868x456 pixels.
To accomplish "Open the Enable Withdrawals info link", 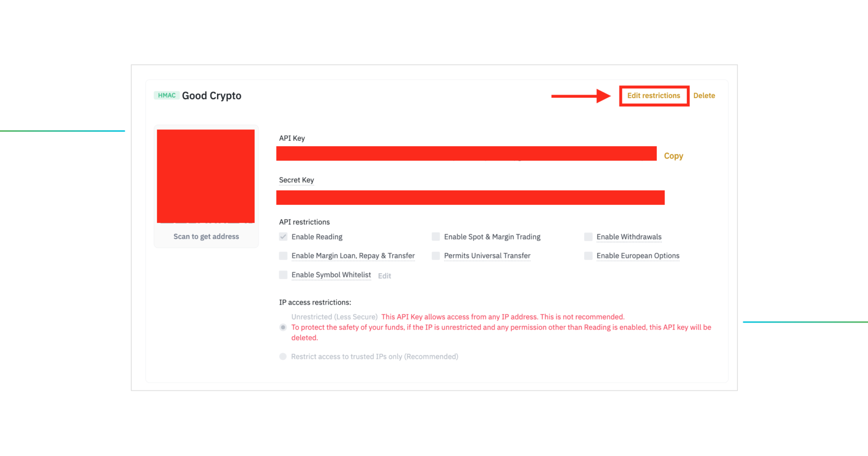I will pos(629,237).
